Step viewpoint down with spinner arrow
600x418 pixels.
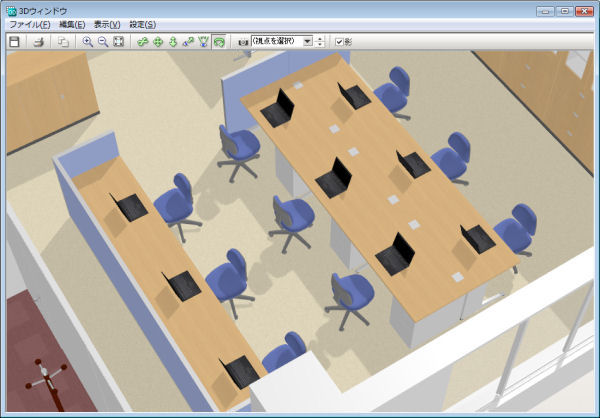click(x=320, y=44)
